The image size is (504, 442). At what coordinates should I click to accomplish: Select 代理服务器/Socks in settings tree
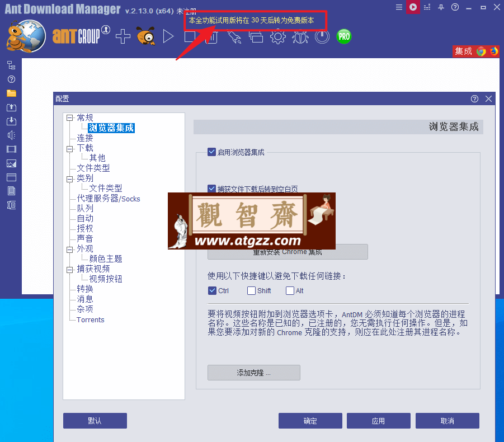(109, 199)
